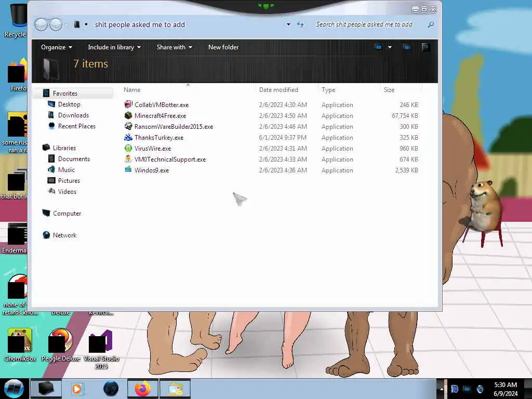
Task: Open Include in library dropdown
Action: click(x=114, y=47)
